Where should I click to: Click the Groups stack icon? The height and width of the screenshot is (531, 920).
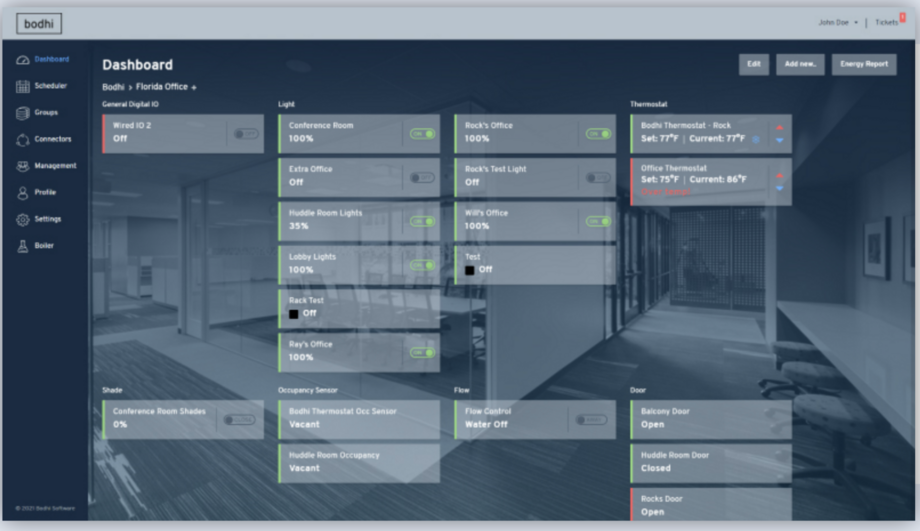(x=23, y=113)
